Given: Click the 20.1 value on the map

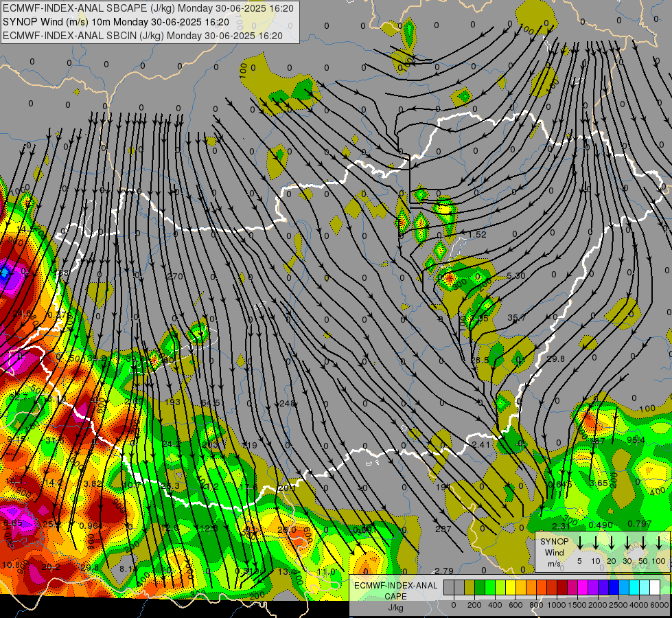Looking at the screenshot, I should pos(287,488).
